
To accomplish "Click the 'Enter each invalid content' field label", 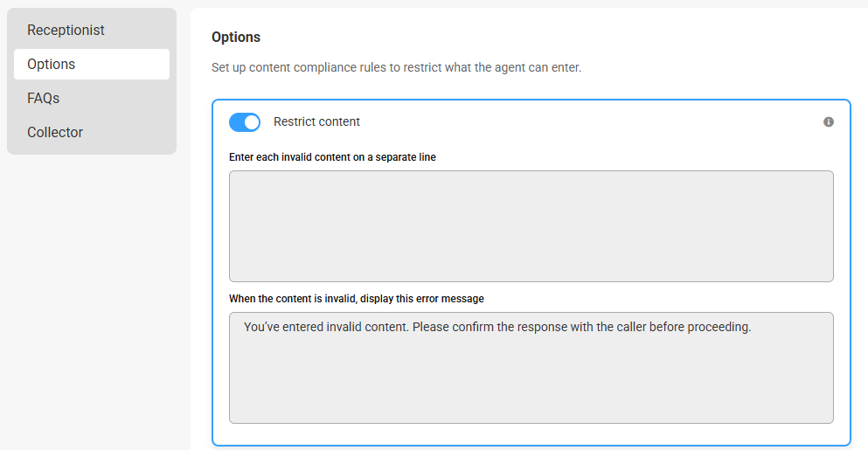I will pos(332,157).
